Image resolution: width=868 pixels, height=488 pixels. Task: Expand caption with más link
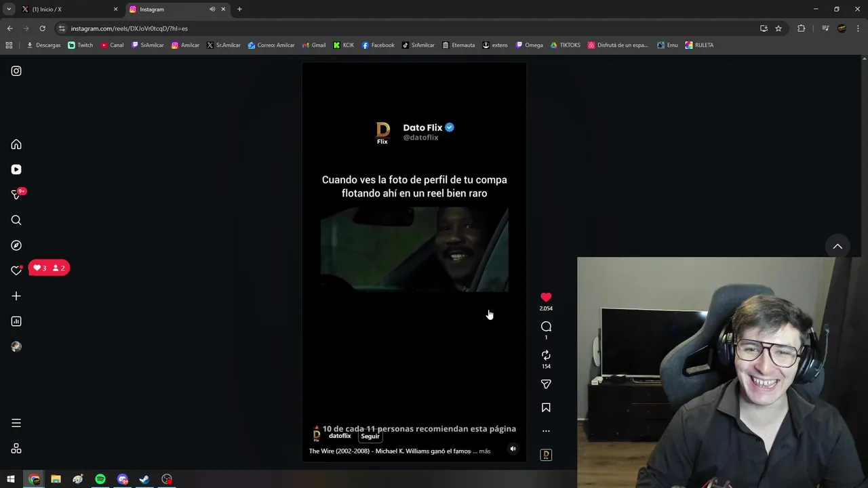[484, 451]
